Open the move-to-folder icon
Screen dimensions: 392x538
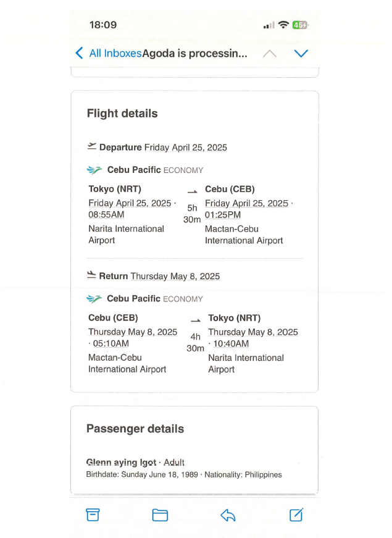(160, 515)
